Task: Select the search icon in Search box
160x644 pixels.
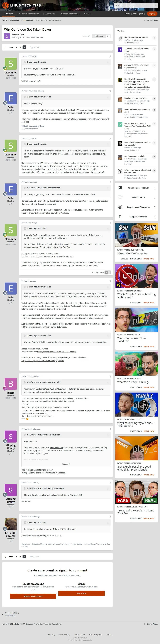Action: point(155,5)
